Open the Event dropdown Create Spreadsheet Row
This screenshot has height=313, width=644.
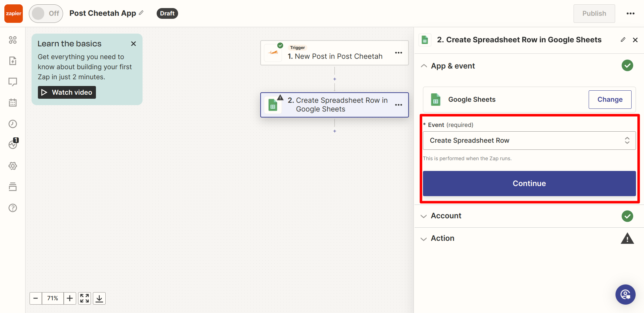tap(529, 140)
